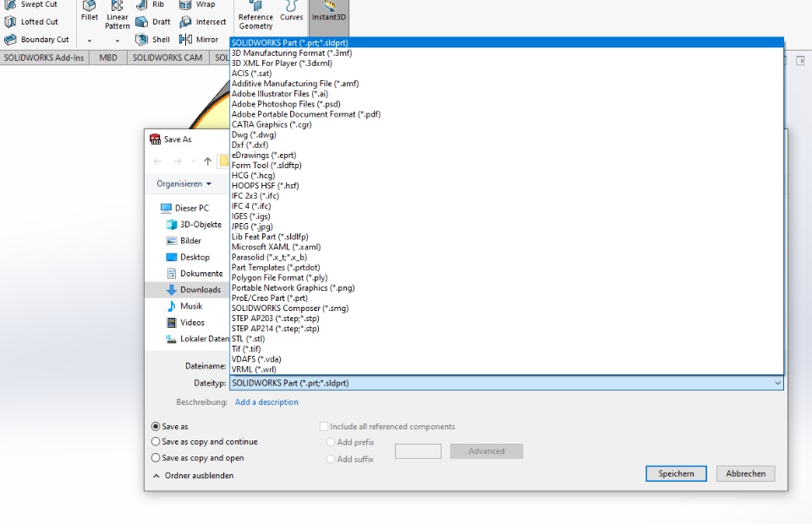
Task: Choose VRML (*.wrl) file type
Action: pyautogui.click(x=507, y=369)
